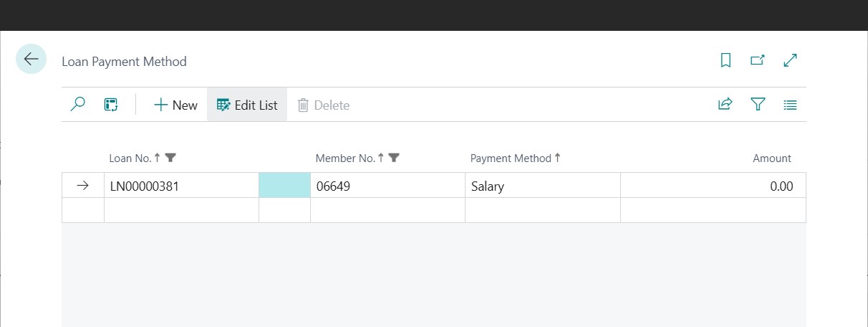Bookmark this Loan Payment Method page
The image size is (868, 327).
click(x=725, y=61)
